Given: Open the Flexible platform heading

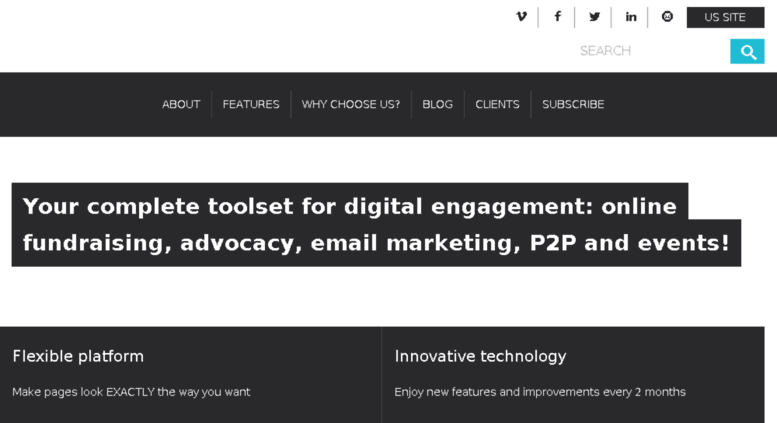Looking at the screenshot, I should coord(78,356).
